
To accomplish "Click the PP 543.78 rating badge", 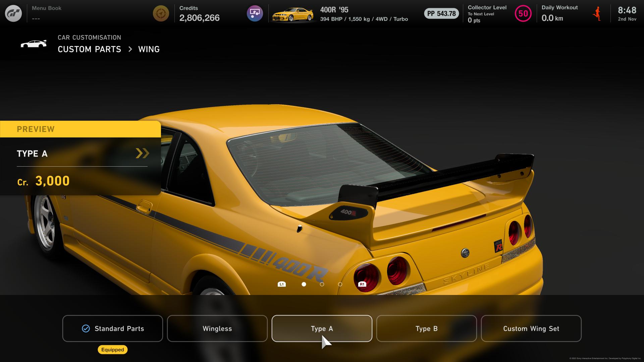I will [441, 13].
